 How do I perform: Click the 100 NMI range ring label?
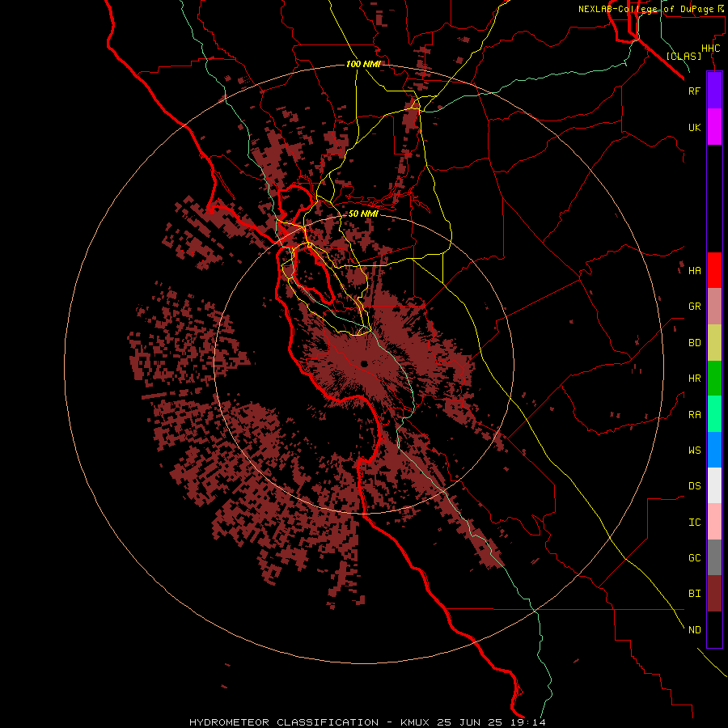click(x=363, y=64)
